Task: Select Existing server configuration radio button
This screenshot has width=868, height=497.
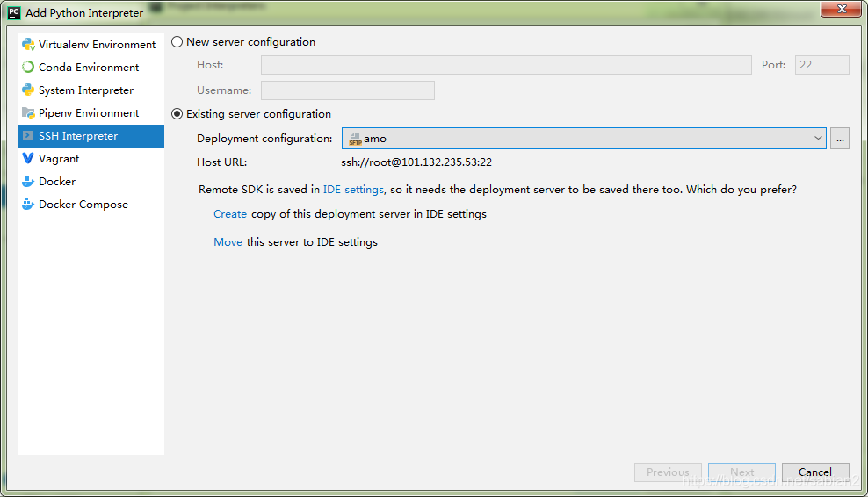Action: [177, 114]
